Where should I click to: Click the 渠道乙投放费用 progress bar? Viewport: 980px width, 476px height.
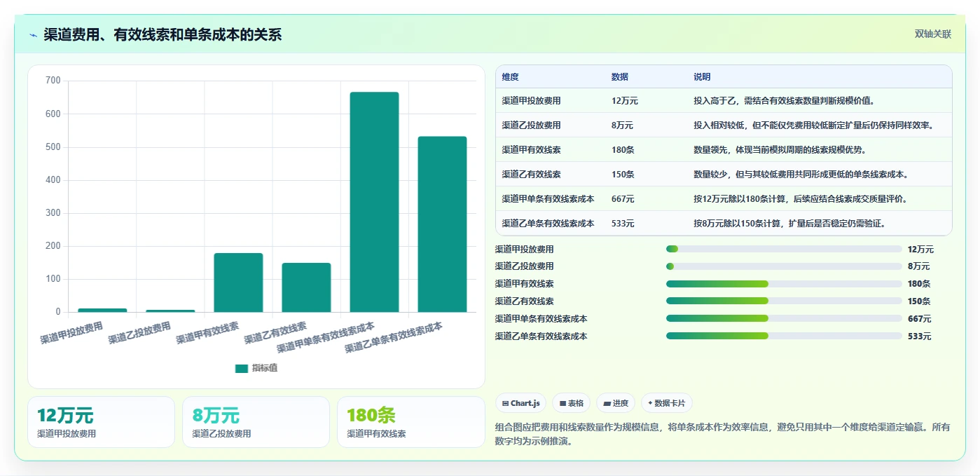784,266
